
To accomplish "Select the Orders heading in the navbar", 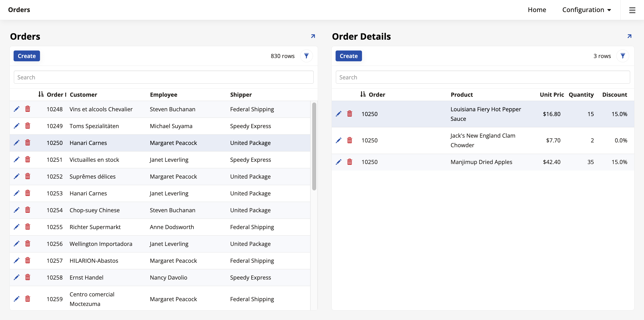I will (19, 10).
